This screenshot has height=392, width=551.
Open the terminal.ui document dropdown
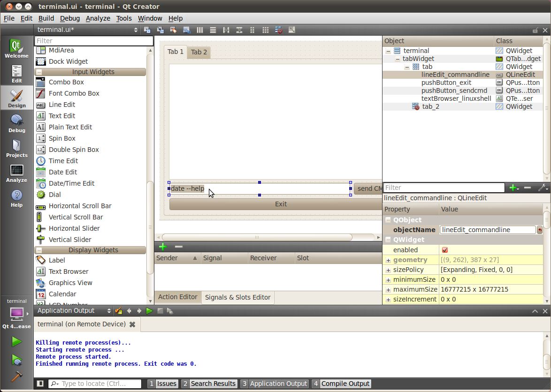86,30
